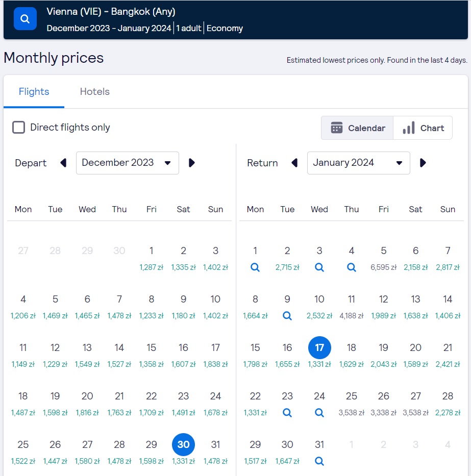Click search icon under January 9

pyautogui.click(x=287, y=316)
